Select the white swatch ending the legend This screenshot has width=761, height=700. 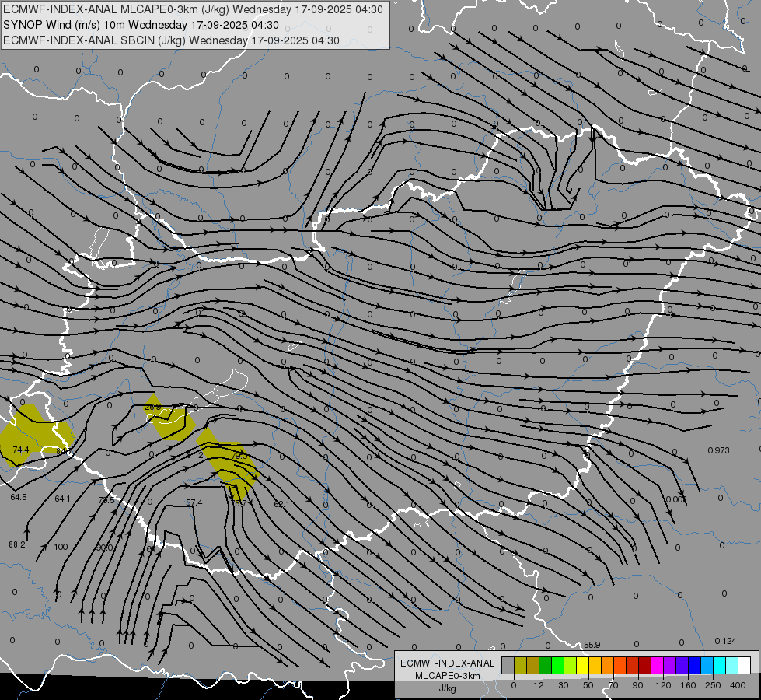pos(745,665)
